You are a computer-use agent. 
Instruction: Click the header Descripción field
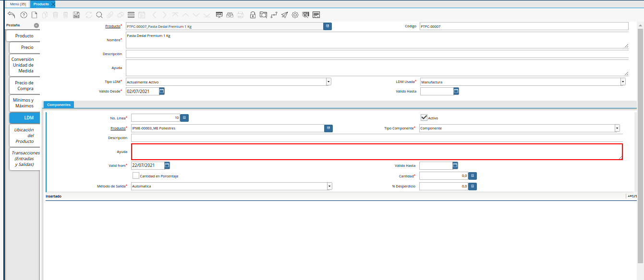tap(377, 54)
